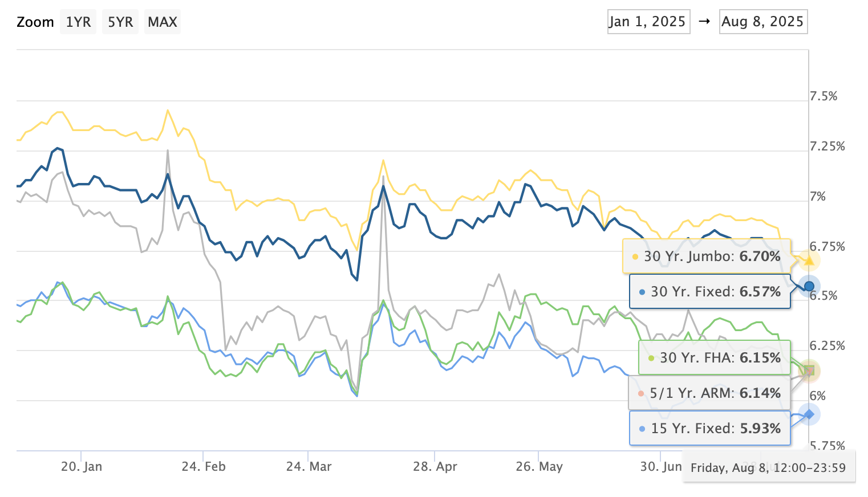The image size is (868, 497).
Task: Zoom chart to MAX range
Action: point(163,22)
